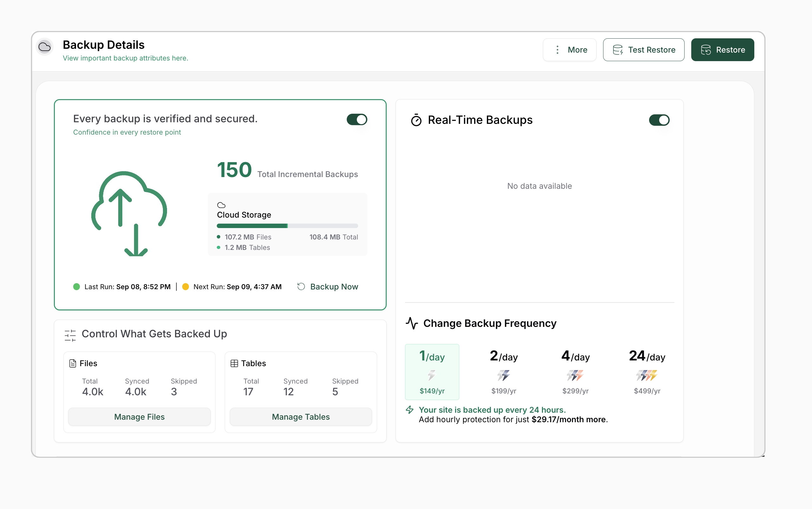Click 'View important backup attributes here.' text
This screenshot has width=812, height=509.
(x=125, y=58)
